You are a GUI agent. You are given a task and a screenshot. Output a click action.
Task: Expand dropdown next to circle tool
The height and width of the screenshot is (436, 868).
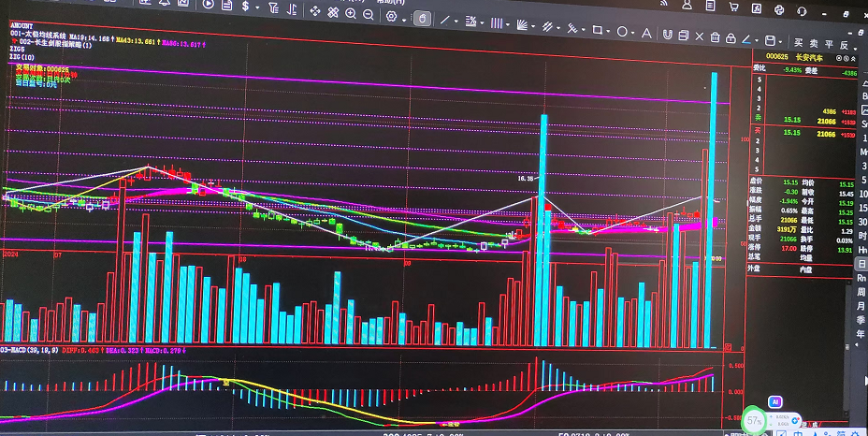click(x=632, y=34)
